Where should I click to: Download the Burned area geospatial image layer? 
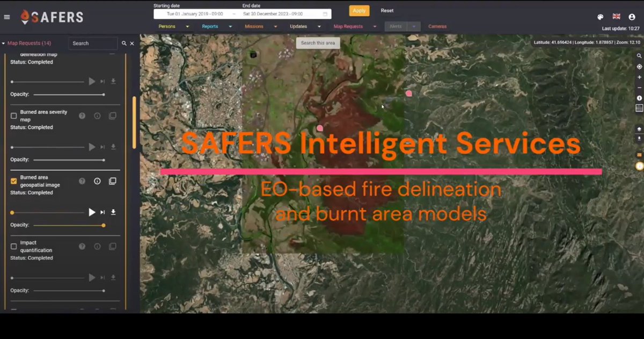[113, 212]
